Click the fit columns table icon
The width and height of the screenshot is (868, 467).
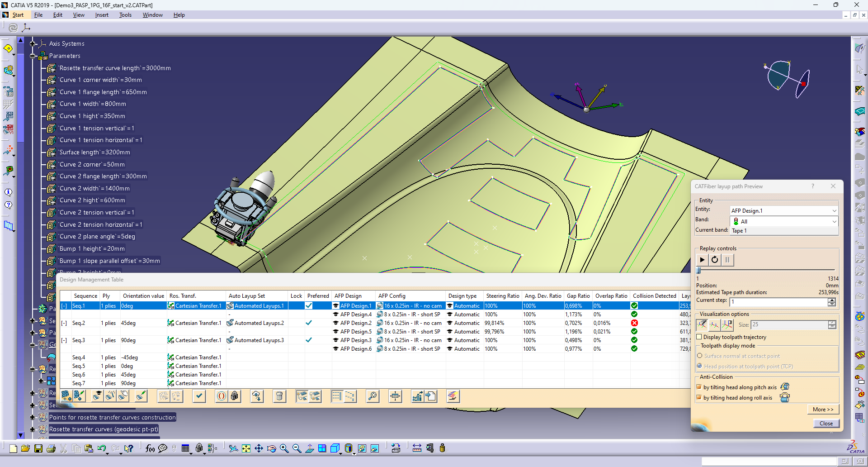pyautogui.click(x=395, y=396)
